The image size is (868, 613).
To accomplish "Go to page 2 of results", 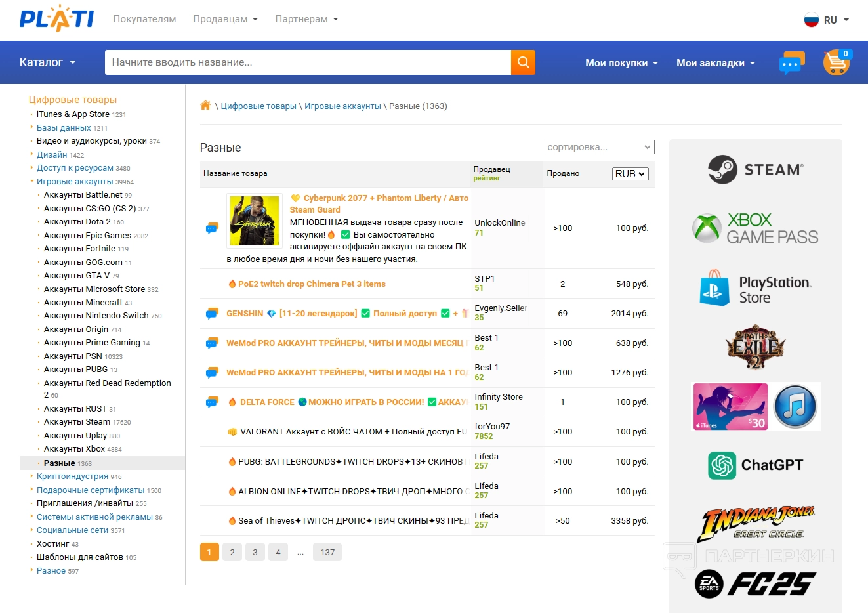I will (232, 553).
